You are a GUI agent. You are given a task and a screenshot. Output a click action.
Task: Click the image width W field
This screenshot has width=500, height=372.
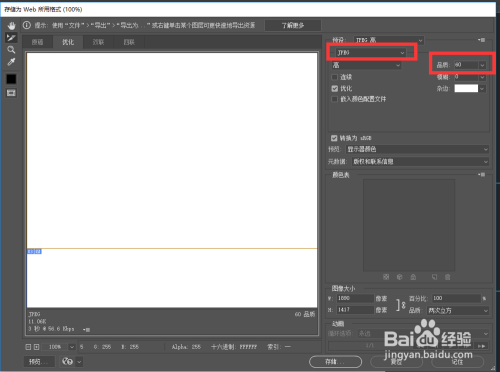click(x=355, y=298)
